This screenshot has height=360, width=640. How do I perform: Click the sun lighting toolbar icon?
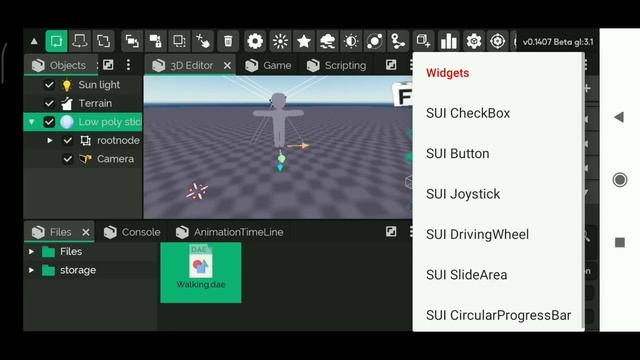pyautogui.click(x=280, y=41)
